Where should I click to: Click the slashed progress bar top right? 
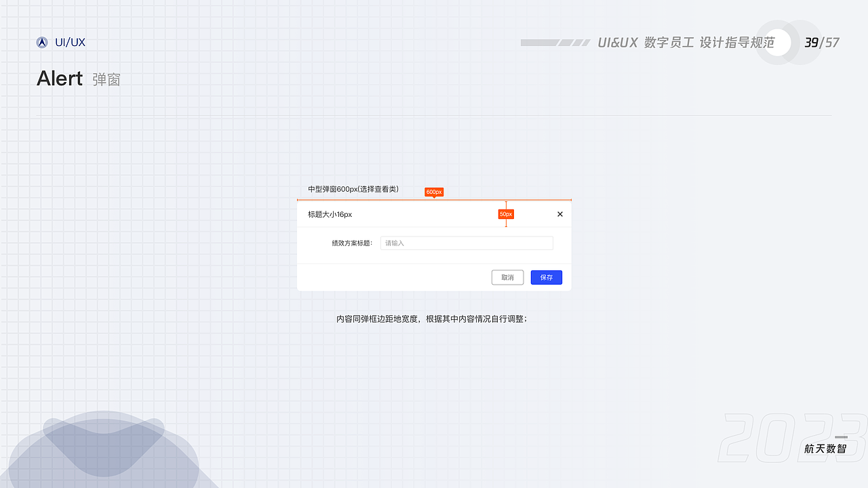554,42
